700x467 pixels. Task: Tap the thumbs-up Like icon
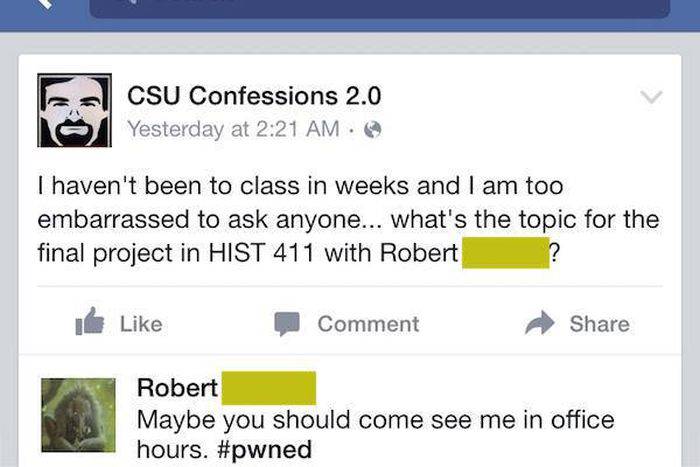pyautogui.click(x=91, y=323)
